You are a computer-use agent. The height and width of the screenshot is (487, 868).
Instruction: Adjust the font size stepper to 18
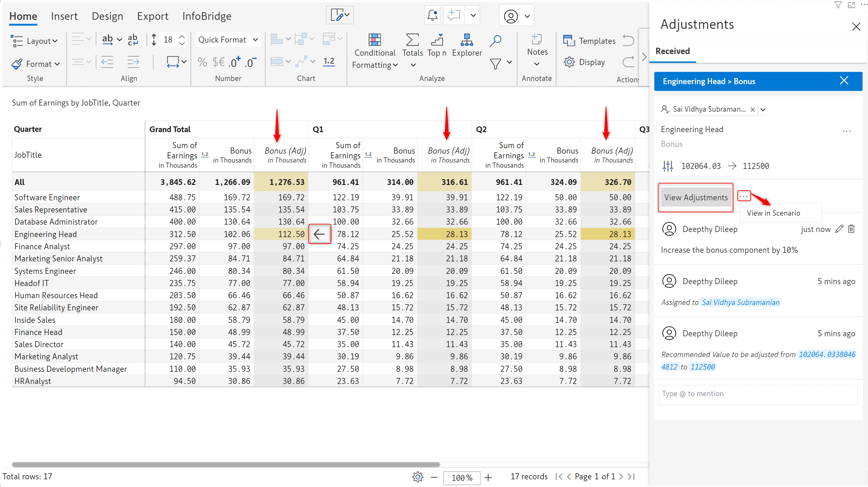coord(173,40)
